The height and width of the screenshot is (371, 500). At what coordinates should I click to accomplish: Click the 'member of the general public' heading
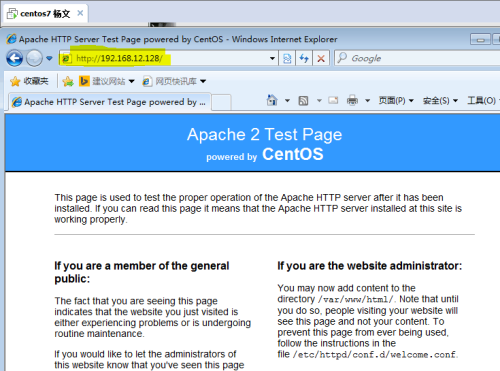pyautogui.click(x=142, y=272)
